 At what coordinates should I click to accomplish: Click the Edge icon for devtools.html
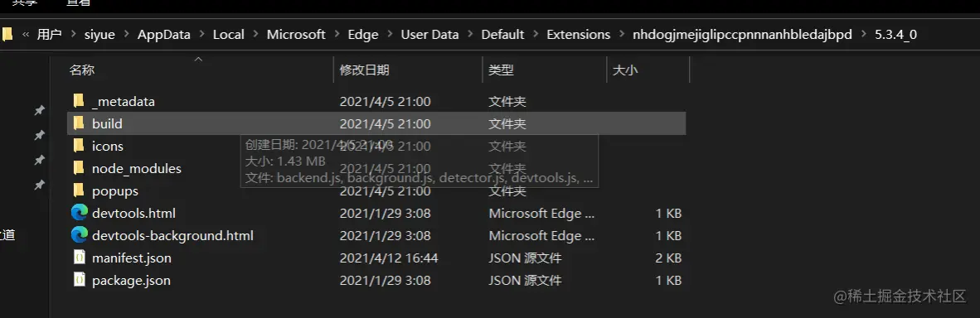(x=80, y=213)
